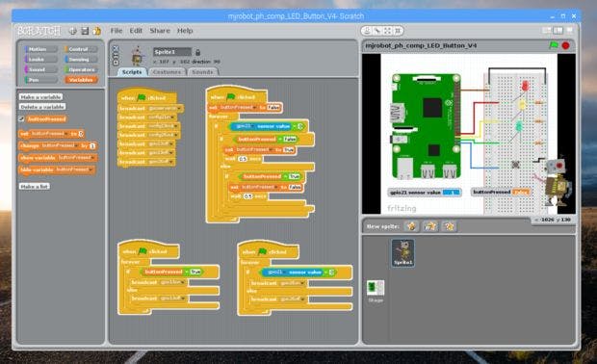Viewport: 597px width, 364px height.
Task: Paint a new sprite icon
Action: pos(411,226)
